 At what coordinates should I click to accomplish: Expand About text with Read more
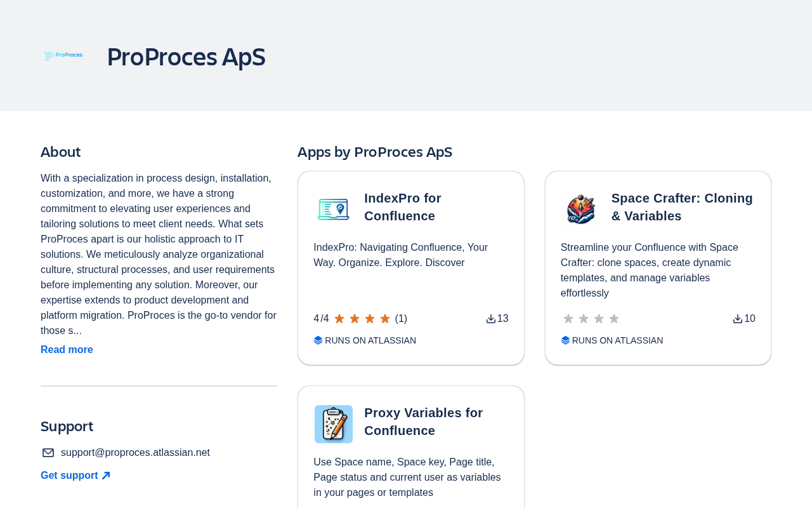pyautogui.click(x=67, y=350)
